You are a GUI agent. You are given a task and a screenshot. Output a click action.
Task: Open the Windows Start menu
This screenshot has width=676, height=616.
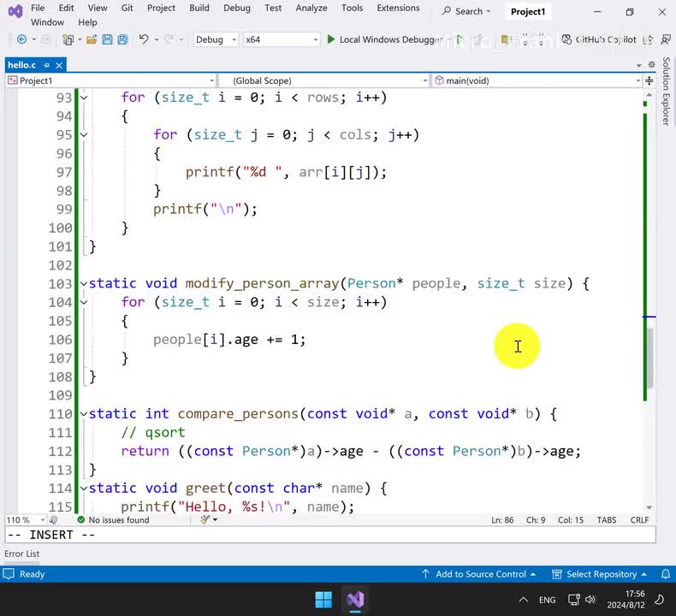(323, 600)
